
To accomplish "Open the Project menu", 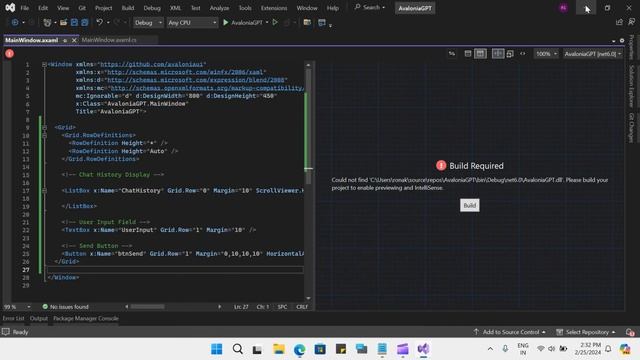I will (x=103, y=8).
